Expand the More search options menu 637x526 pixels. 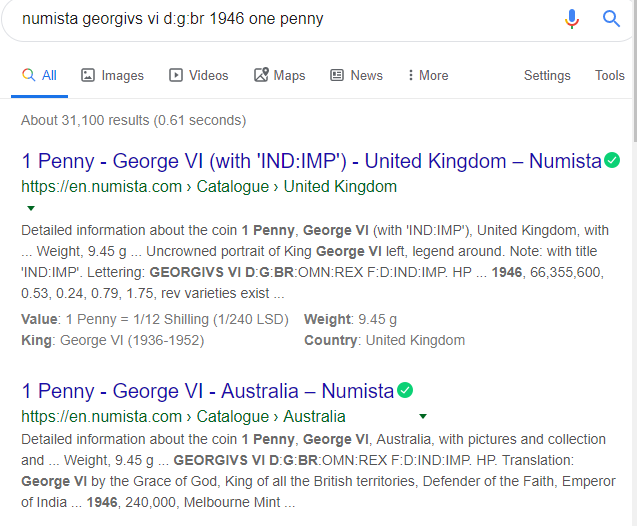click(427, 75)
